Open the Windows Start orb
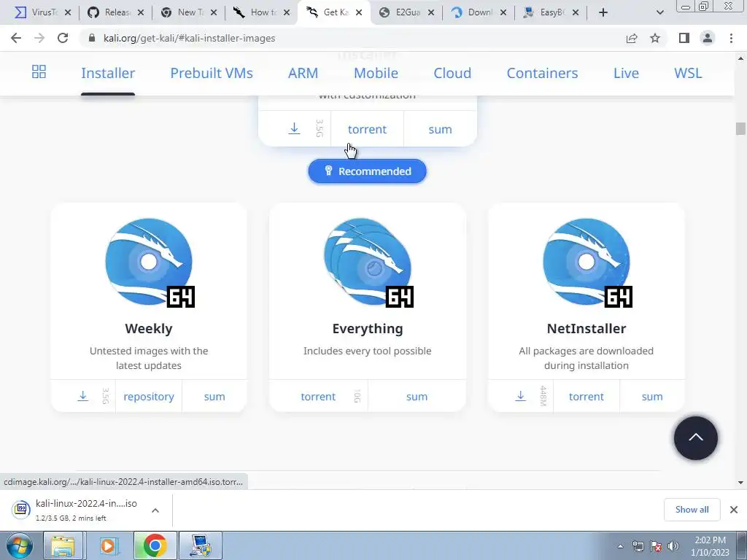This screenshot has height=560, width=747. click(x=20, y=545)
